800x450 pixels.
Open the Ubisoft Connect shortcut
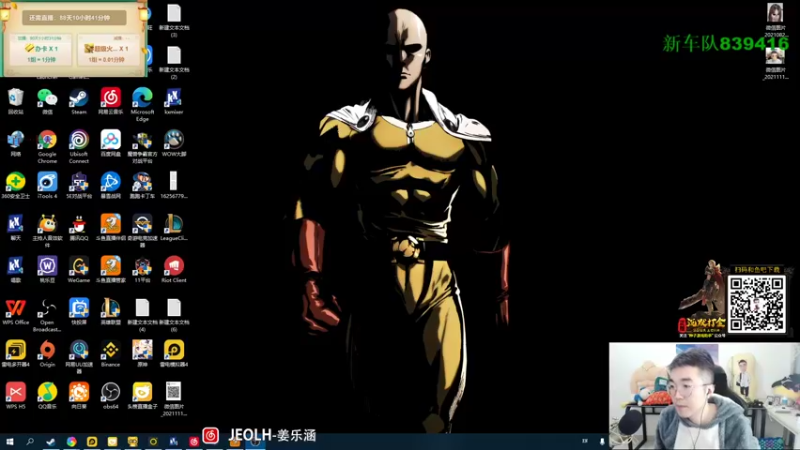coord(79,146)
